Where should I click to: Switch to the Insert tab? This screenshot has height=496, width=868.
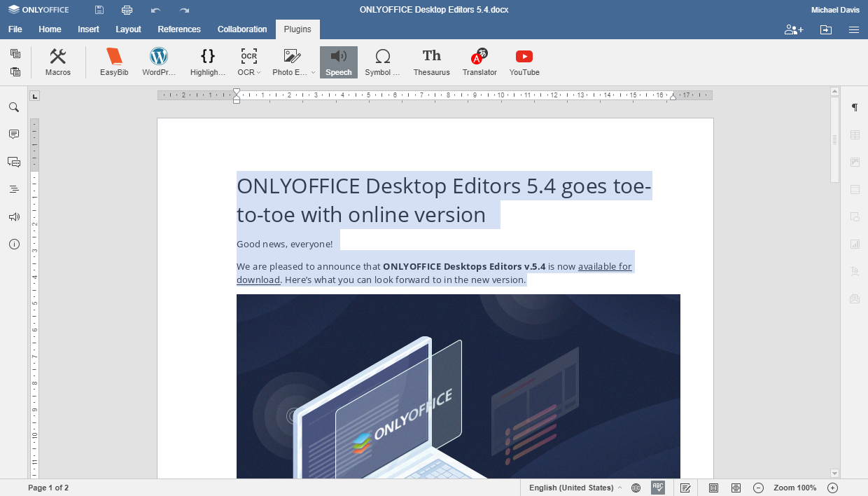(88, 29)
